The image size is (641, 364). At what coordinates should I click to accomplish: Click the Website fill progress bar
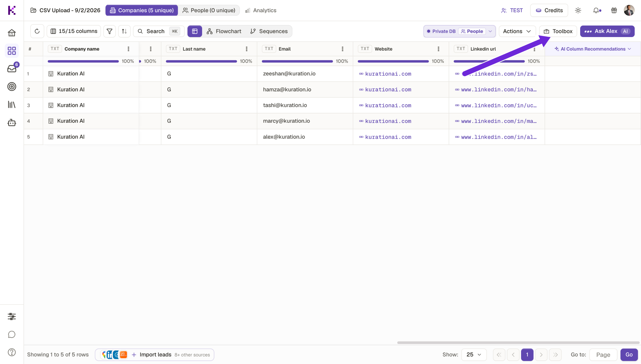point(393,61)
